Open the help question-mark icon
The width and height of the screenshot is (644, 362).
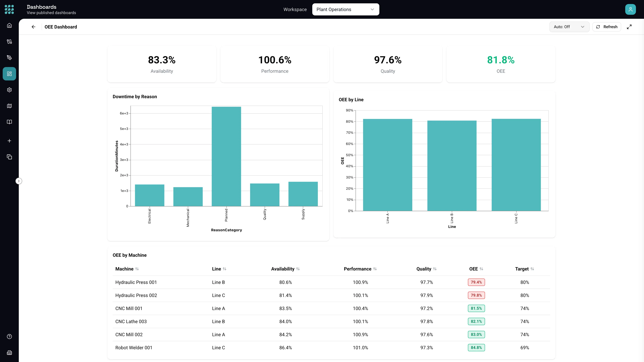pos(9,337)
